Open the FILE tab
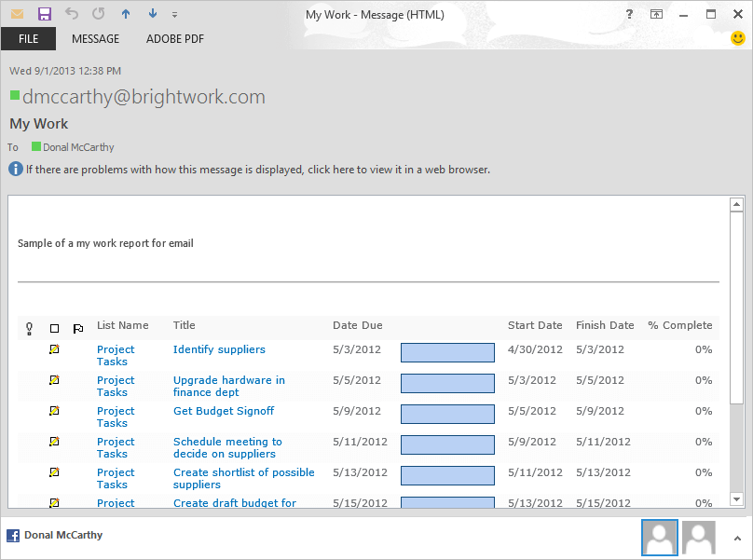Image resolution: width=753 pixels, height=560 pixels. click(28, 39)
